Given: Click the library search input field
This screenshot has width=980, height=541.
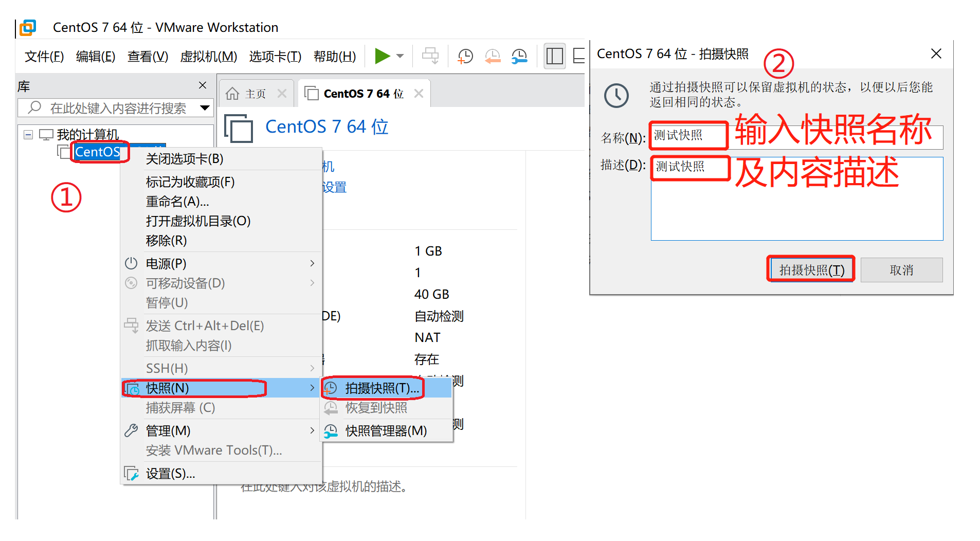Looking at the screenshot, I should click(115, 108).
